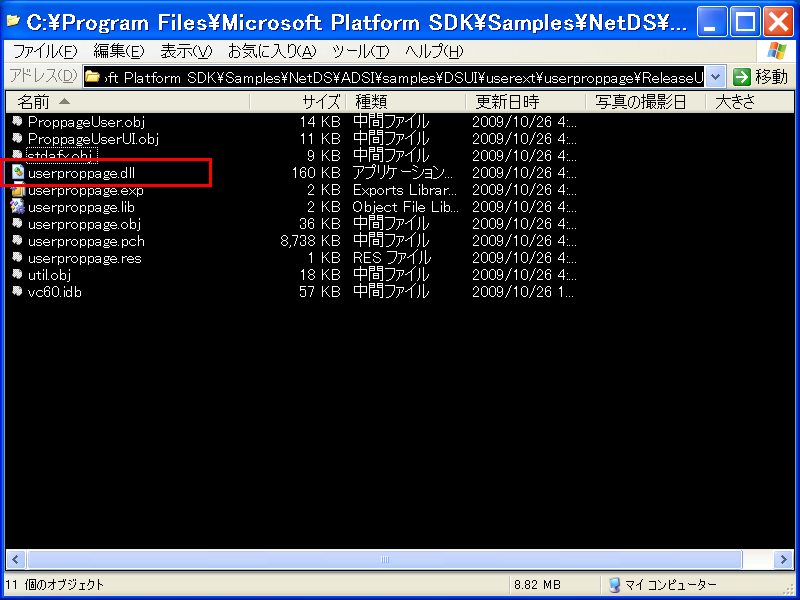
Task: Expand the address bar dropdown arrow
Action: tap(715, 77)
